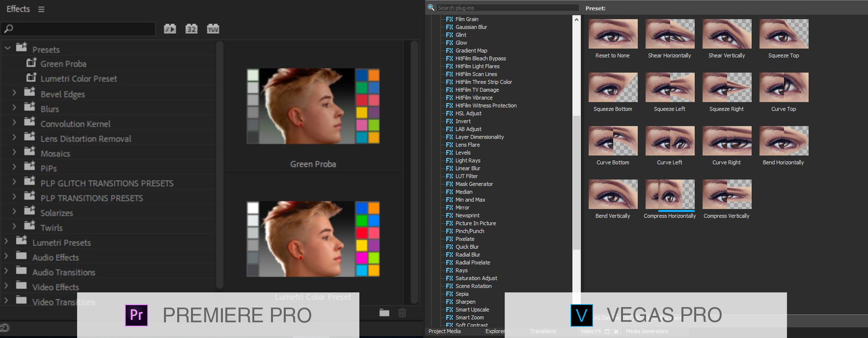This screenshot has width=868, height=338.
Task: Select the Green Proba preset
Action: (63, 64)
